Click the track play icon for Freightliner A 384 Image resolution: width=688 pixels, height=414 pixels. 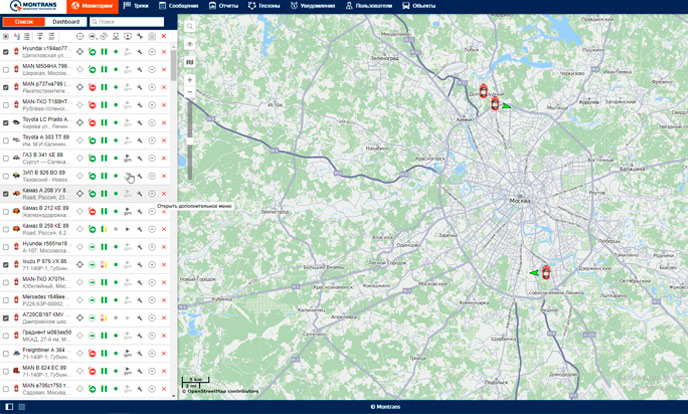[x=127, y=353]
